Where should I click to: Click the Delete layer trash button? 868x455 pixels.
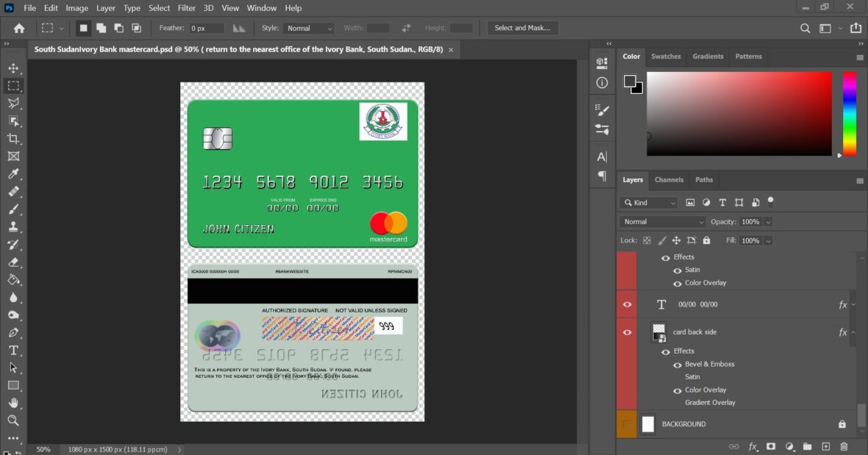[843, 446]
